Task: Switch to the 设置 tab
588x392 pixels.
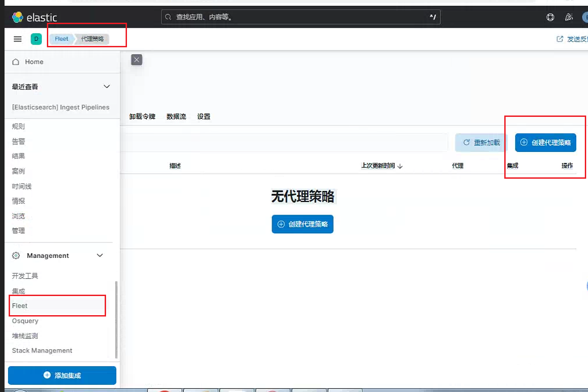Action: point(204,117)
